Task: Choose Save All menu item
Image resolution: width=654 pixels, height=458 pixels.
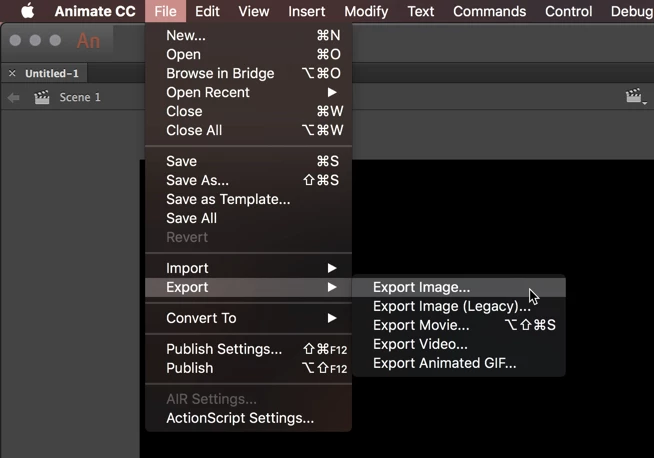Action: 249,219
